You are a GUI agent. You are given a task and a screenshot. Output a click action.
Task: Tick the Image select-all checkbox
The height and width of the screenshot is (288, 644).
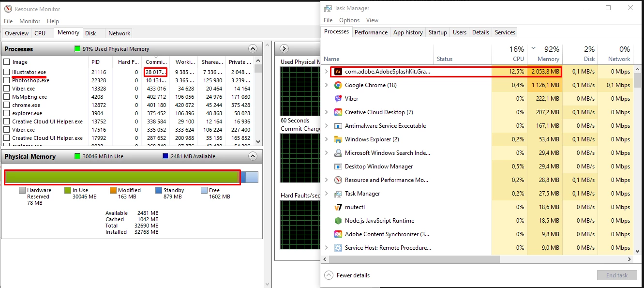pyautogui.click(x=7, y=62)
